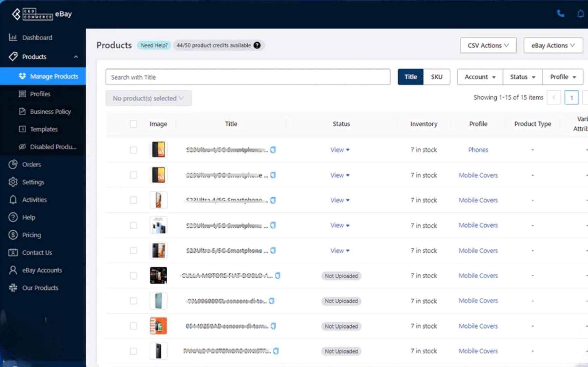Click the Search with Title field
The height and width of the screenshot is (367, 588).
248,77
